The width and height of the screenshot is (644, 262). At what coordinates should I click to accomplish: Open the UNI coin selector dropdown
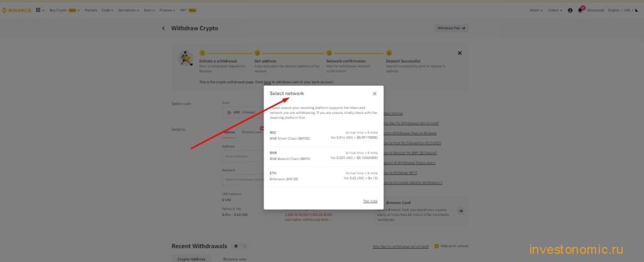[243, 112]
